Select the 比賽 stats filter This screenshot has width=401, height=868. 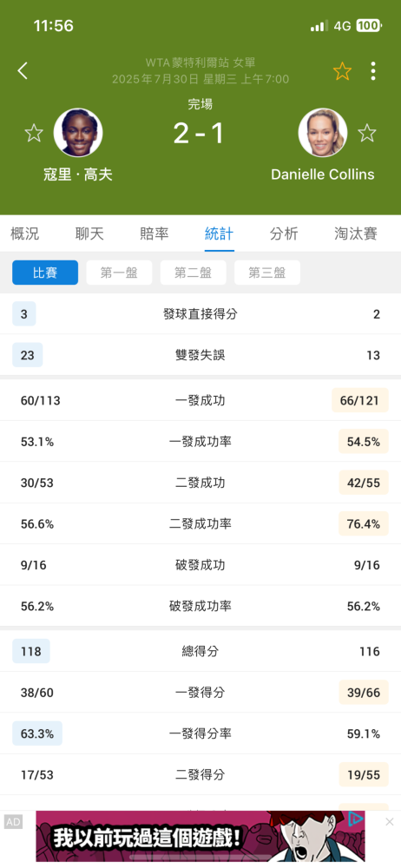point(45,273)
